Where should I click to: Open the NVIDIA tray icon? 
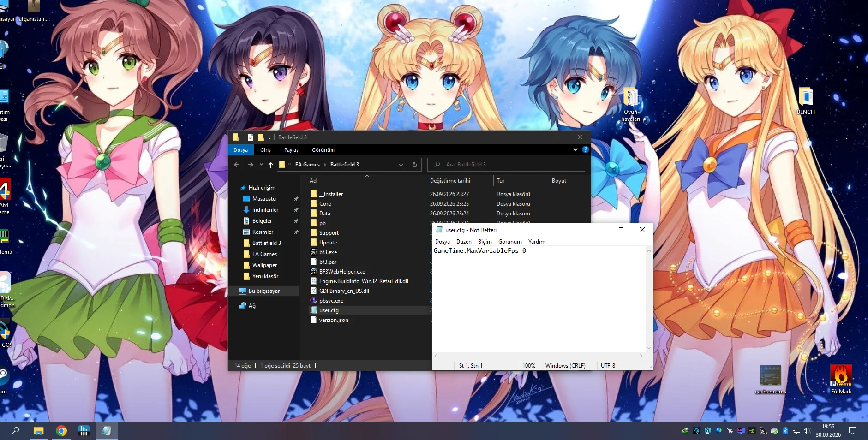pyautogui.click(x=752, y=431)
